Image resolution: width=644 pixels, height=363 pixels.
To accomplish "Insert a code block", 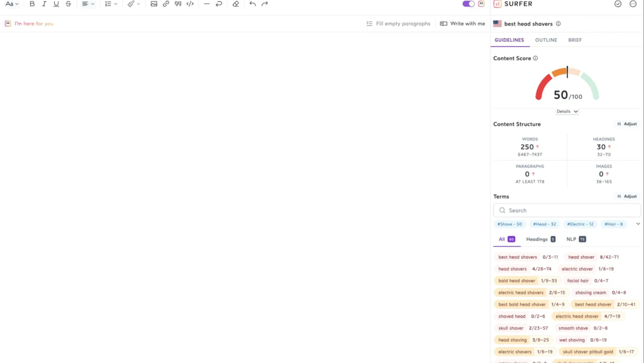I will (x=190, y=4).
